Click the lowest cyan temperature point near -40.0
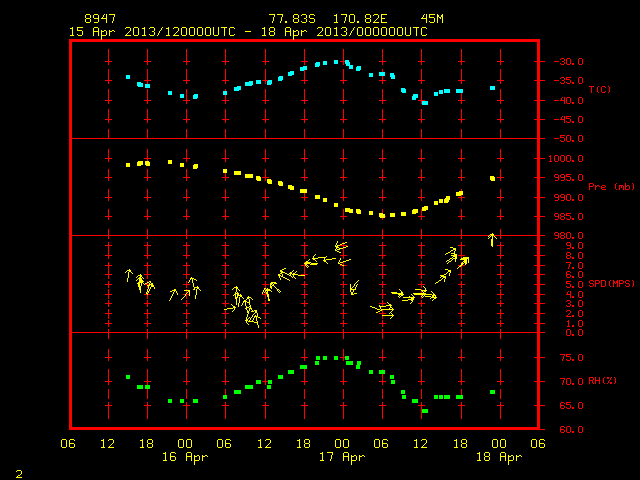Viewport: 640px width, 480px height. tap(425, 103)
